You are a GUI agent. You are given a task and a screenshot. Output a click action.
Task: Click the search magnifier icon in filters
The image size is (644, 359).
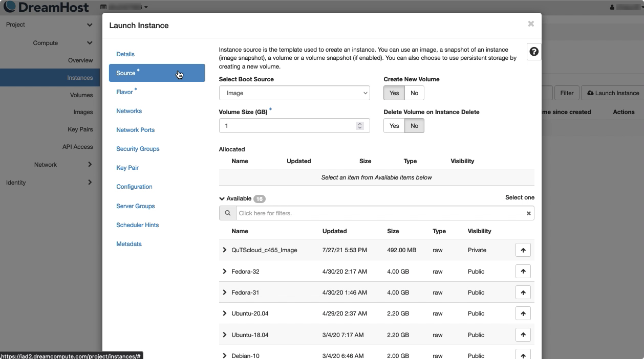tap(227, 213)
